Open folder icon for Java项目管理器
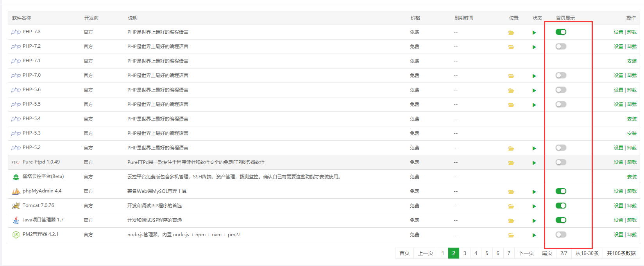 (511, 221)
